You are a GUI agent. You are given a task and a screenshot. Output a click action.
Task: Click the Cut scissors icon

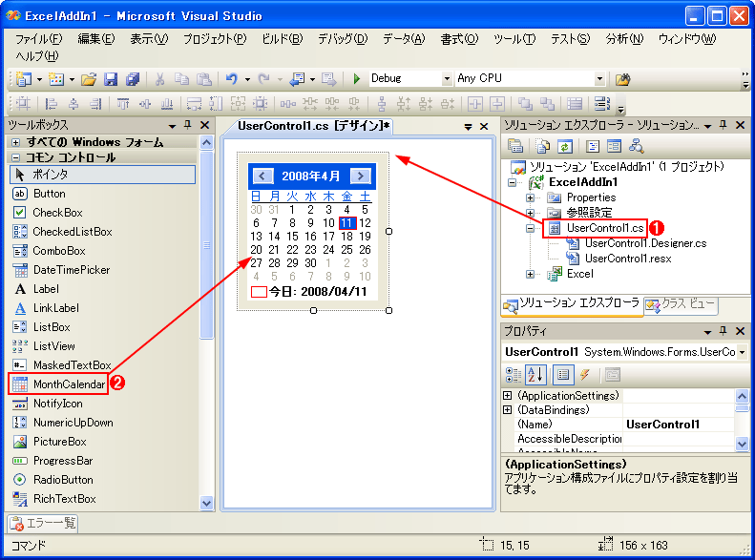click(159, 79)
